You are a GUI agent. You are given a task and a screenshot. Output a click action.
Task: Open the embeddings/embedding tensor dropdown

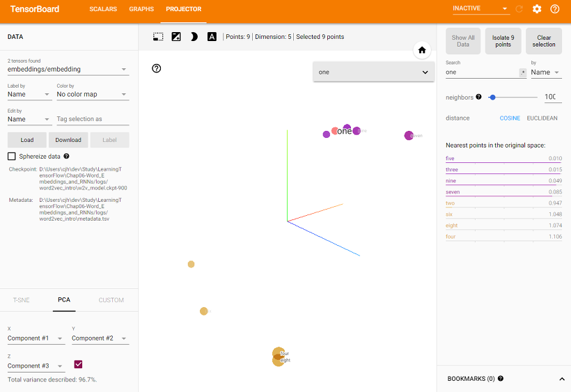(68, 69)
